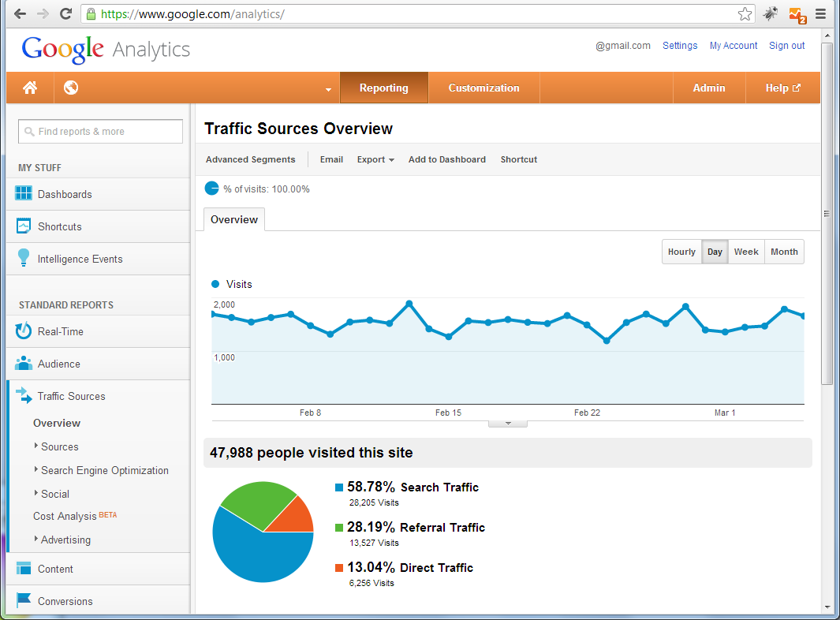Click the Conversions flag icon
This screenshot has width=840, height=620.
click(x=24, y=600)
